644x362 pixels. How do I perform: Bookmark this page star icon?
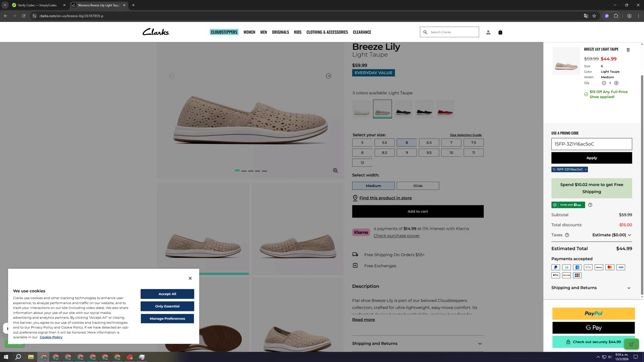594,16
